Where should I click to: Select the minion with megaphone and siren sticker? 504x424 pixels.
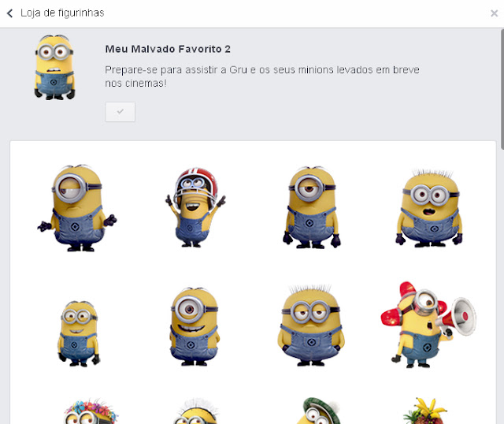coord(428,325)
